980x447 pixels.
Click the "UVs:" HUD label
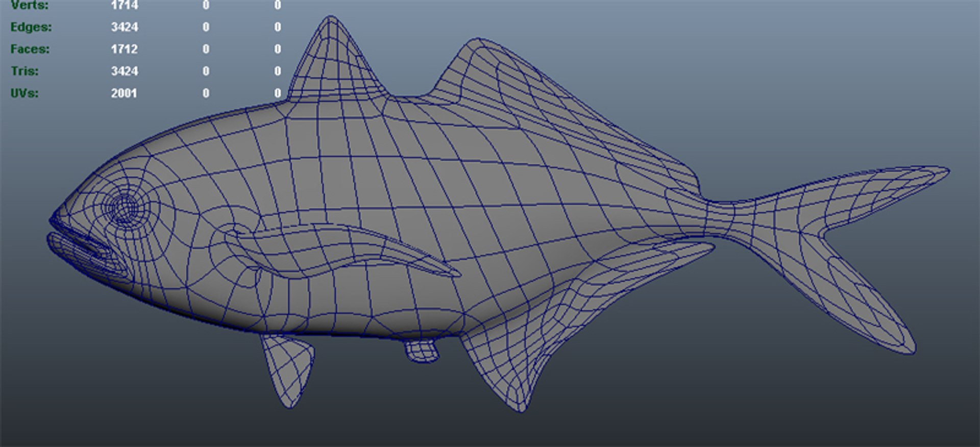[24, 93]
